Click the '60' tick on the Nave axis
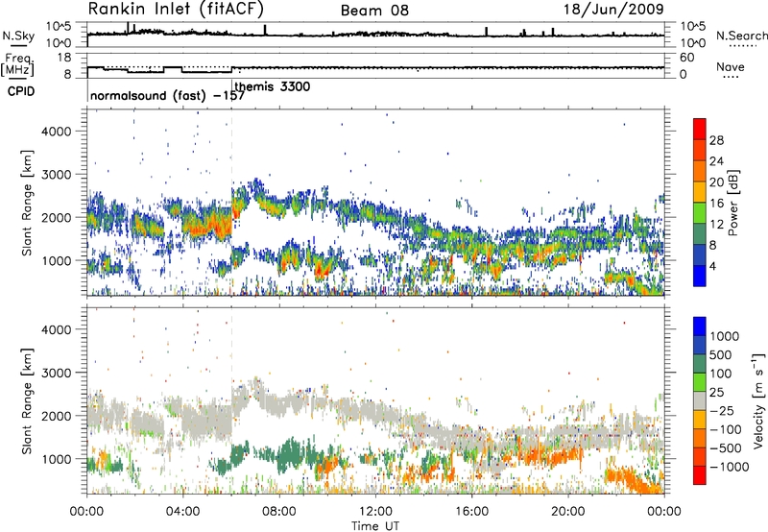This screenshot has width=768, height=532. point(687,58)
